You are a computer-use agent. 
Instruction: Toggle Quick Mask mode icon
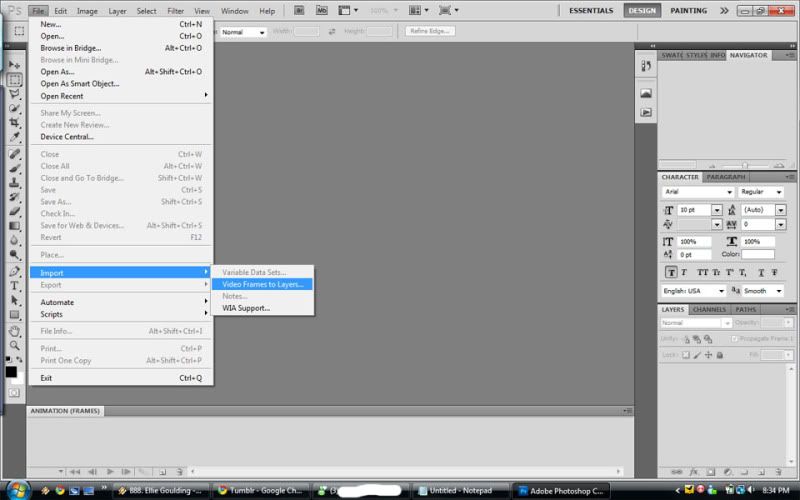pyautogui.click(x=14, y=393)
